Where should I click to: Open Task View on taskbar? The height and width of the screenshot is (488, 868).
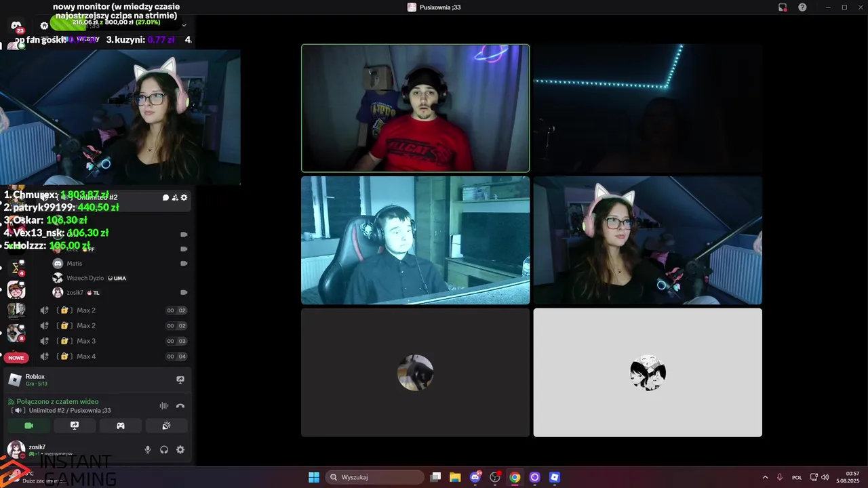pyautogui.click(x=436, y=477)
